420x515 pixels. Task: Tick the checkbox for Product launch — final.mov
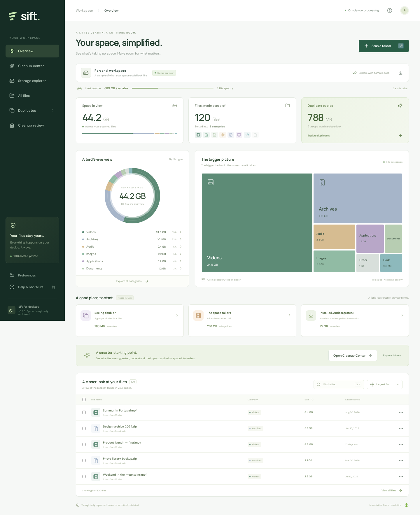[x=84, y=444]
